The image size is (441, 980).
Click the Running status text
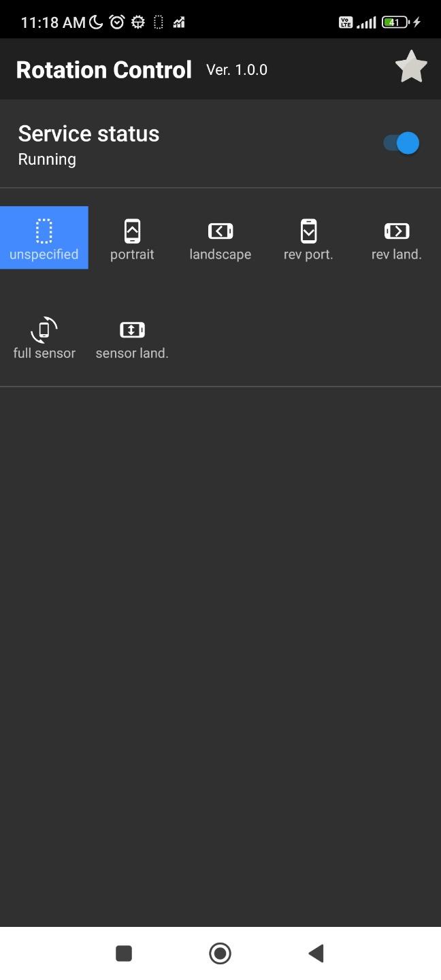pyautogui.click(x=47, y=159)
